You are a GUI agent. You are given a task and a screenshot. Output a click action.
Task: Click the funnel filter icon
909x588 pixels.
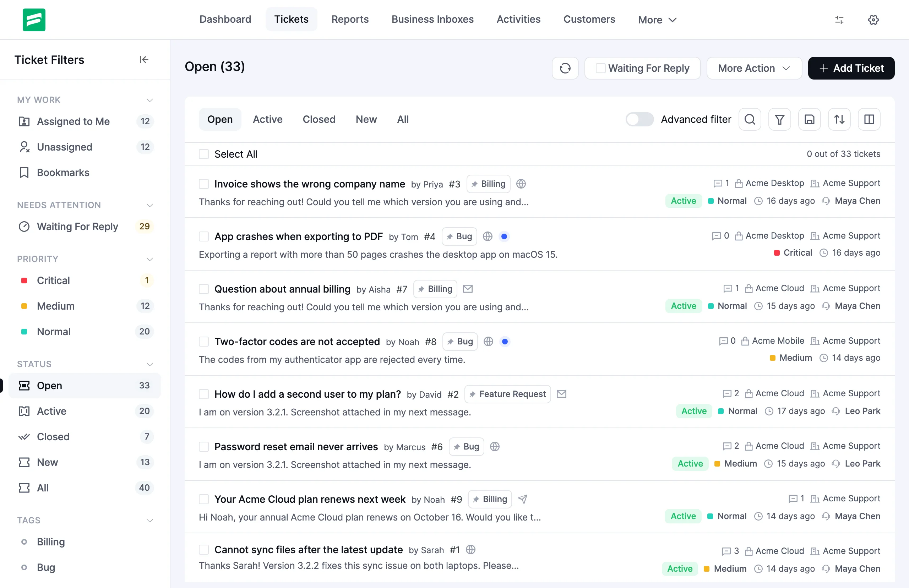[780, 120]
